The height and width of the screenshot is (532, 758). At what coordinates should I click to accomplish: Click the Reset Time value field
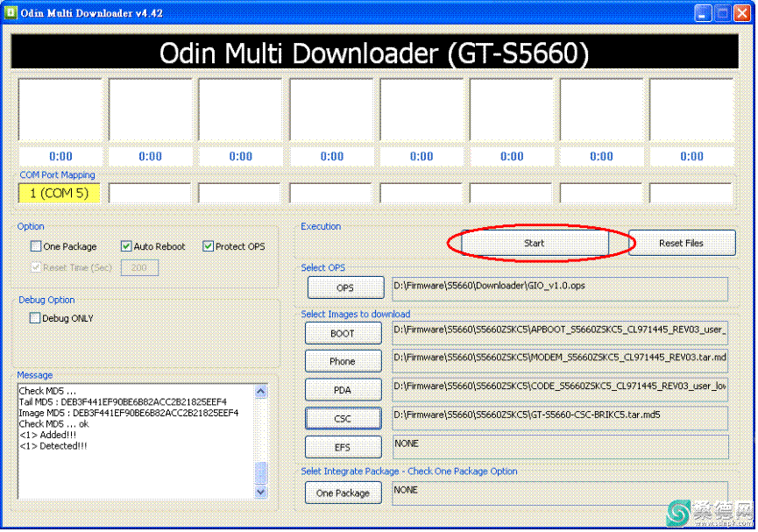pyautogui.click(x=139, y=267)
